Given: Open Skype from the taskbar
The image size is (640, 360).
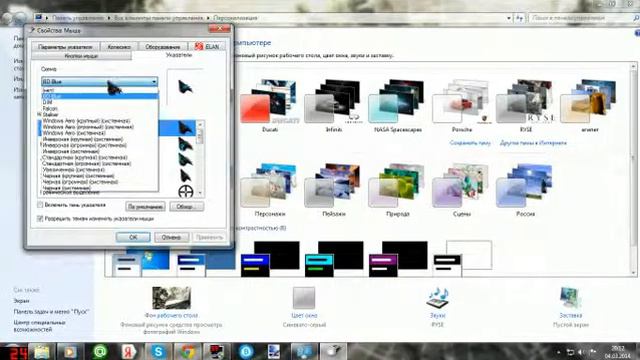Looking at the screenshot, I should pyautogui.click(x=158, y=351).
